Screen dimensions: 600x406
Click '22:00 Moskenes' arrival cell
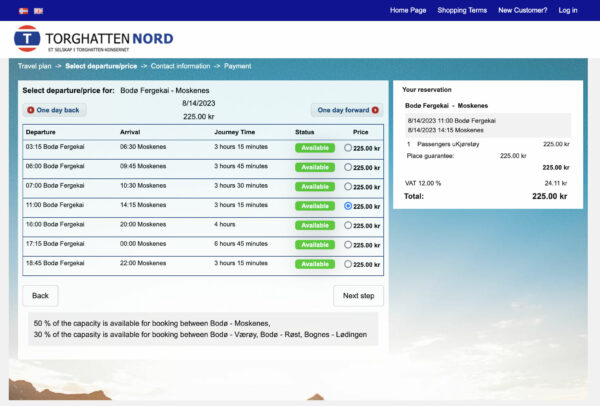[143, 263]
